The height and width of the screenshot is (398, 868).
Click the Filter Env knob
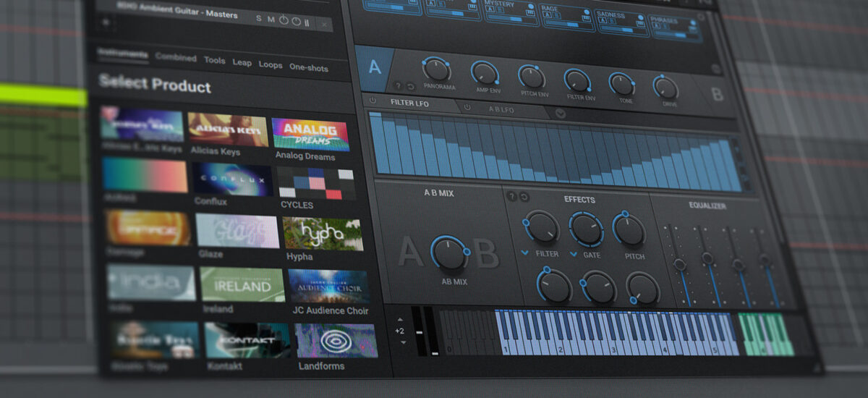point(577,80)
